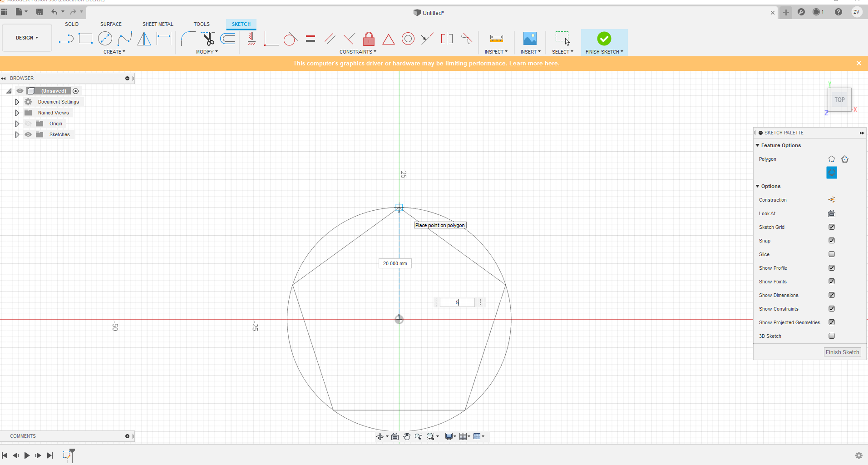
Task: Click the Measure ruler icon
Action: tap(496, 39)
